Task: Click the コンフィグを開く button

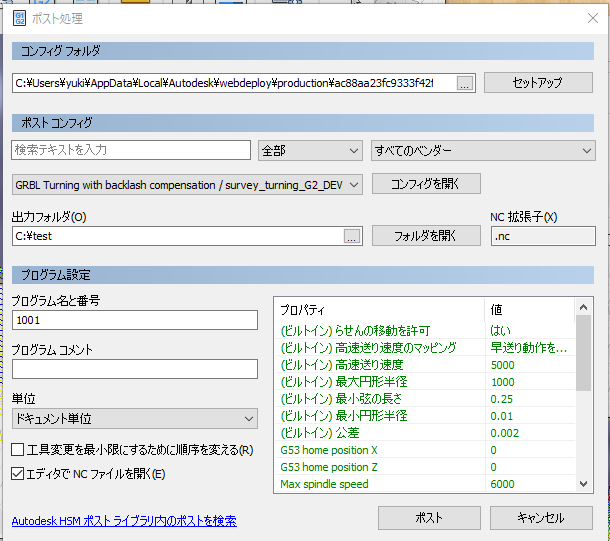Action: [x=426, y=184]
